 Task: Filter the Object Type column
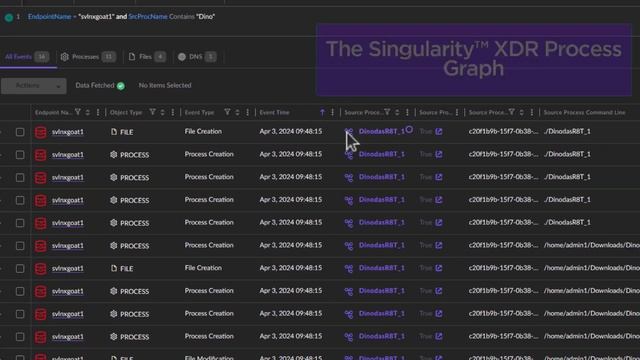[152, 112]
